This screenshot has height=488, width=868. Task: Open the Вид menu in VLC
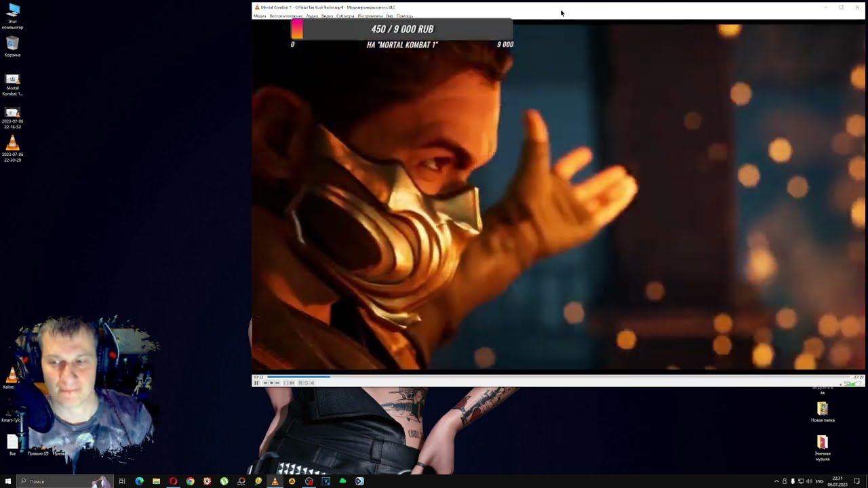[x=390, y=16]
